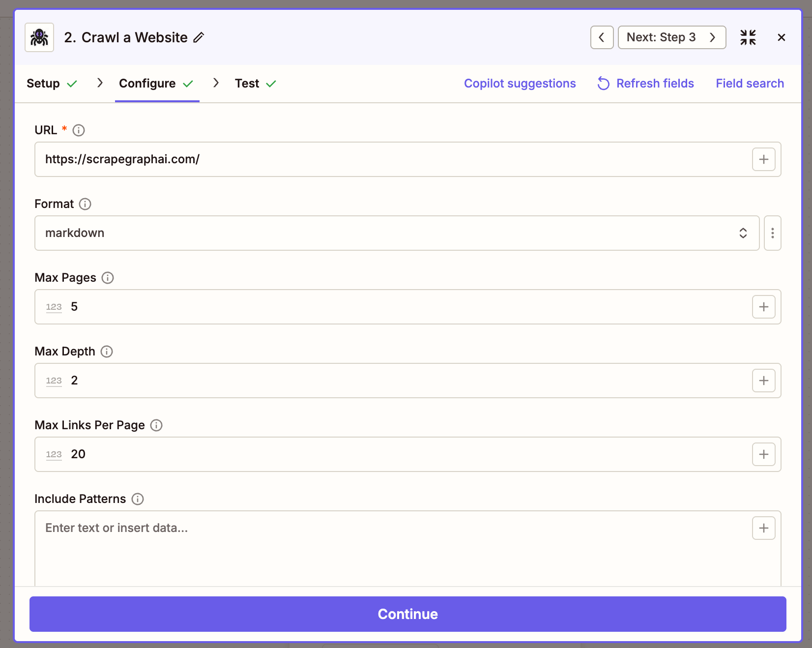Click the '2. Crawl a Website' title
The width and height of the screenshot is (812, 648).
(x=126, y=37)
